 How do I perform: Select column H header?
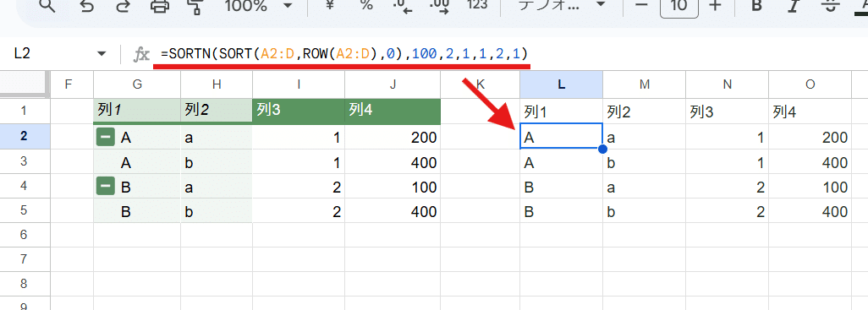pyautogui.click(x=217, y=84)
